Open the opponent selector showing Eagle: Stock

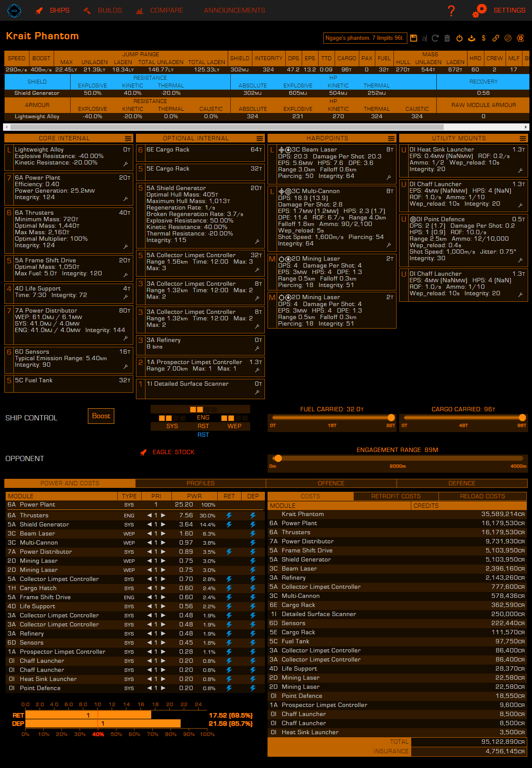[167, 452]
